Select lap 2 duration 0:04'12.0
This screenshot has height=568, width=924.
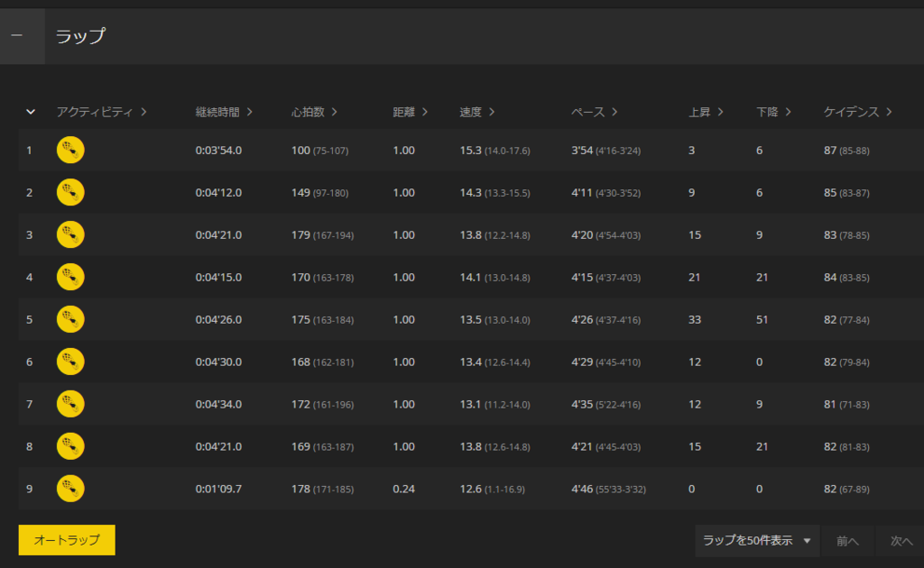[218, 192]
